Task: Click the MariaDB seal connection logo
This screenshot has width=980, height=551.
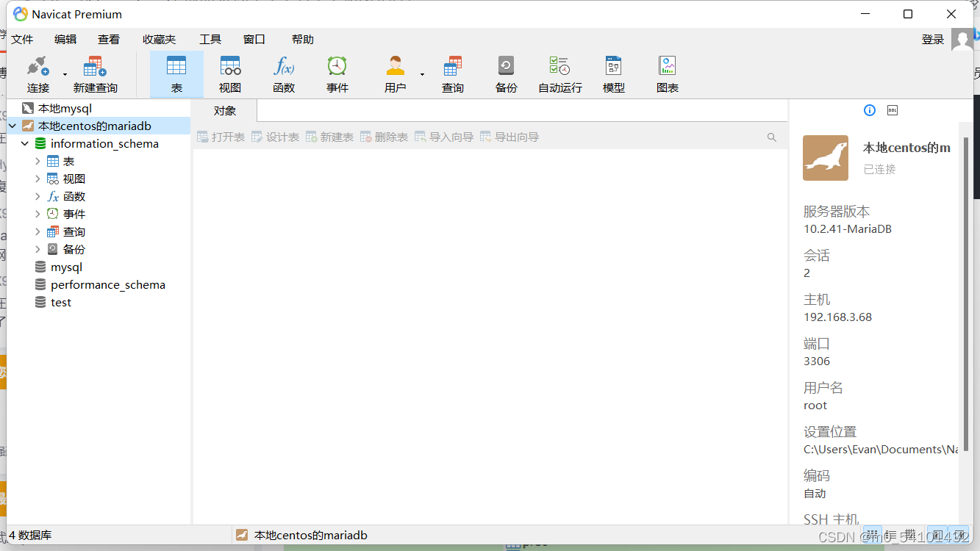Action: coord(826,158)
